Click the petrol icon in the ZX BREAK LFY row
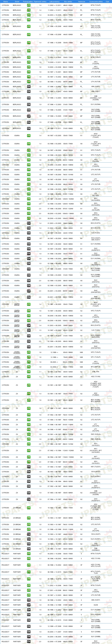 (29, 530)
